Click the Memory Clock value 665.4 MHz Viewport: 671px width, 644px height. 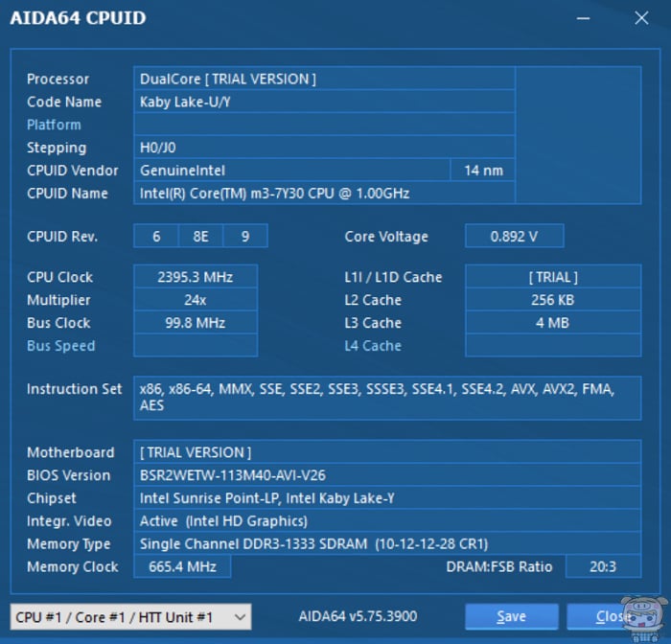(182, 566)
